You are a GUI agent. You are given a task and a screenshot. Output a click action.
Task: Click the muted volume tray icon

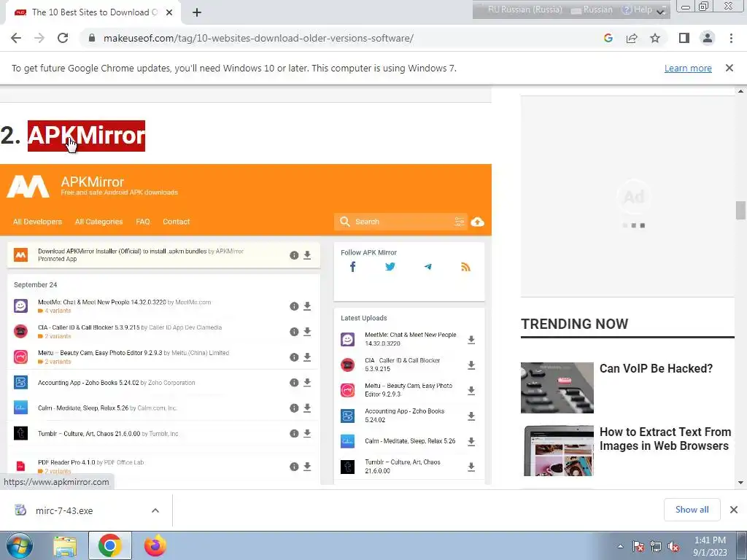coord(673,547)
